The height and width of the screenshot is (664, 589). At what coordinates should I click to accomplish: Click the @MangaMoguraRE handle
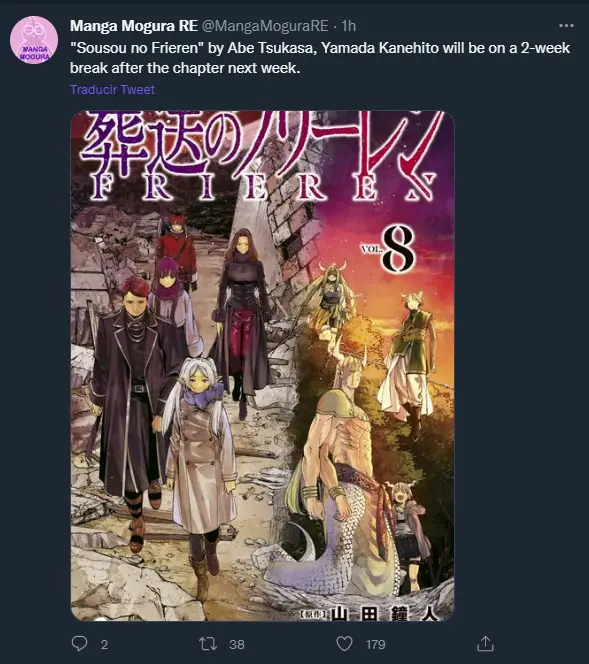[x=265, y=26]
